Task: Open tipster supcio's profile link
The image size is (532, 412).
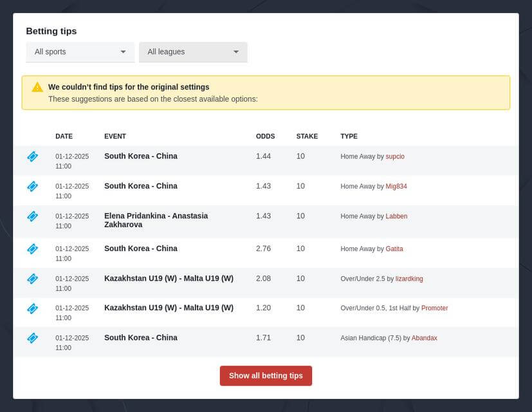Action: pyautogui.click(x=395, y=156)
